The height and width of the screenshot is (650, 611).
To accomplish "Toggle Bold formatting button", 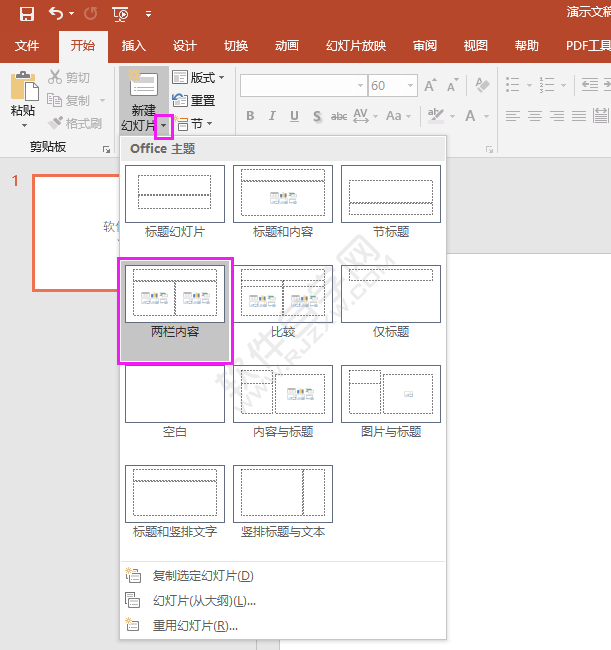I will [250, 116].
